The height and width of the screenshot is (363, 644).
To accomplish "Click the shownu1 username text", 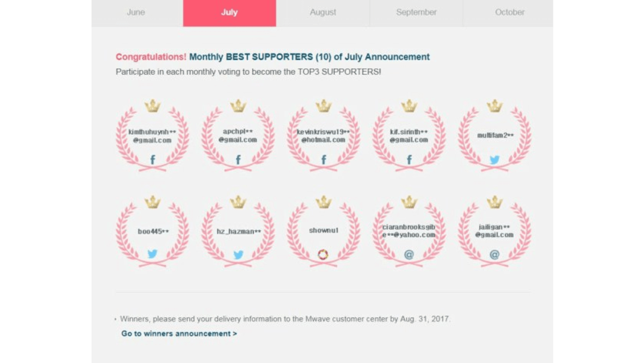I will [x=324, y=230].
